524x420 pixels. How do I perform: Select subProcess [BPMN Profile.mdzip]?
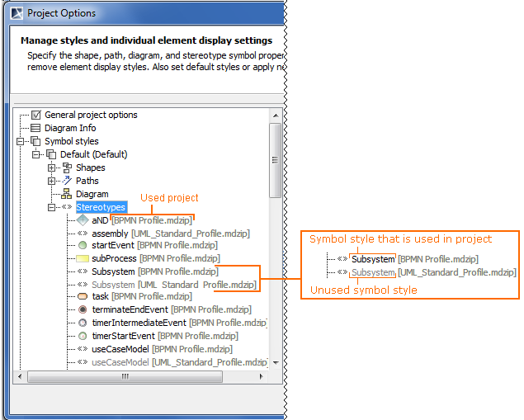(156, 258)
